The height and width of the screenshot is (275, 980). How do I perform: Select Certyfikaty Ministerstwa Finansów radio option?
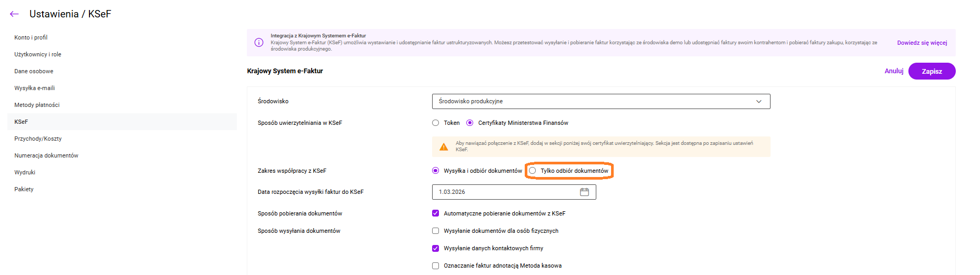470,123
